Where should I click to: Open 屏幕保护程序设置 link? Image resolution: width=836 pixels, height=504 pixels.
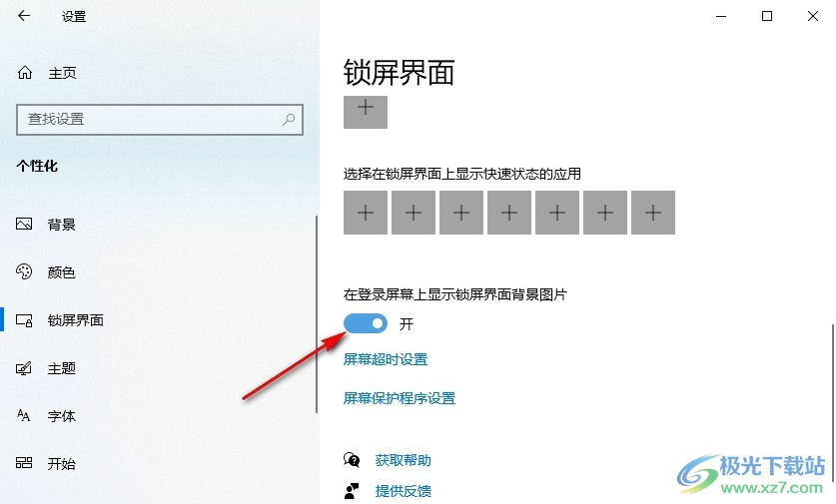(400, 398)
